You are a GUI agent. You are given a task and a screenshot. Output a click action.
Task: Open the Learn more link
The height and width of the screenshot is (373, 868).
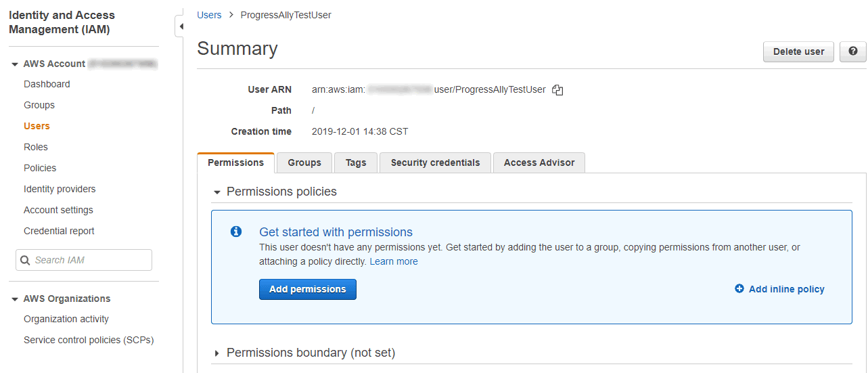click(394, 261)
